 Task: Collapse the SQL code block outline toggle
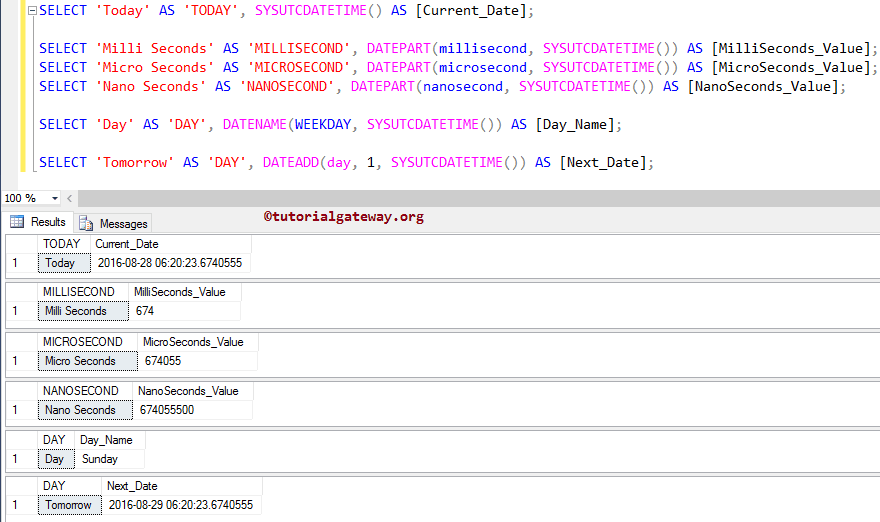coord(33,11)
